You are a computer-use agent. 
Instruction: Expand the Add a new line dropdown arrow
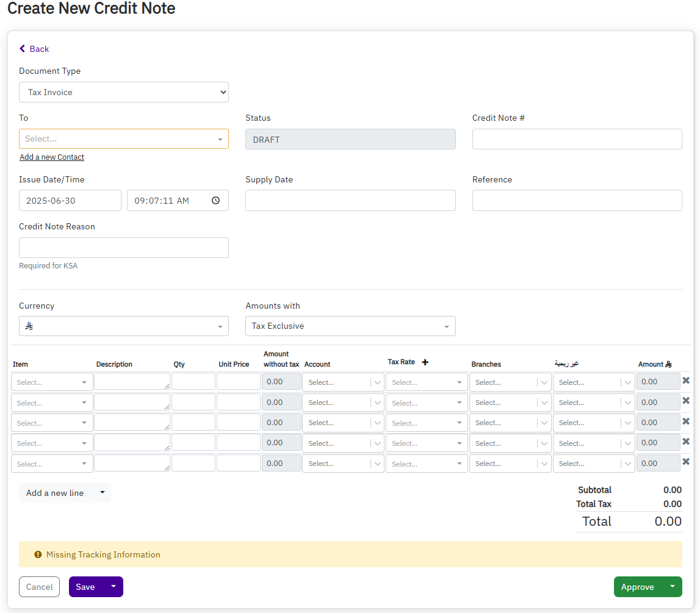coord(103,492)
